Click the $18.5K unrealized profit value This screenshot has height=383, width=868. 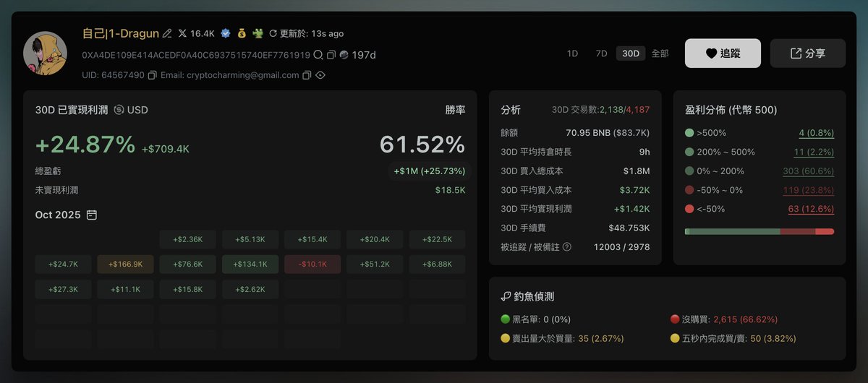450,190
